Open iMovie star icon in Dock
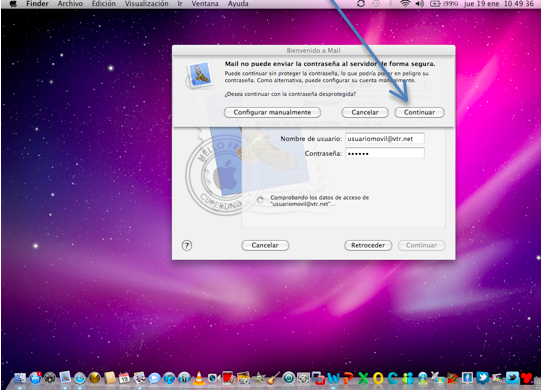 click(x=259, y=378)
